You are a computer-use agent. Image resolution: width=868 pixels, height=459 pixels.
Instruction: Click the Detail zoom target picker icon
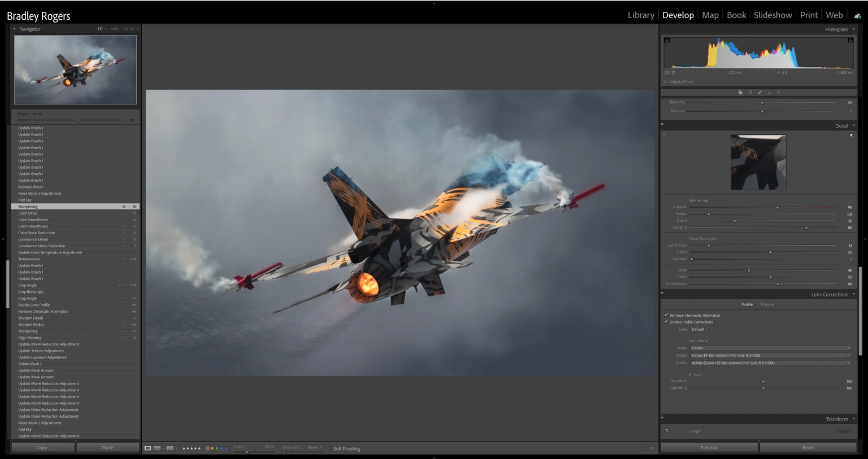click(x=665, y=135)
